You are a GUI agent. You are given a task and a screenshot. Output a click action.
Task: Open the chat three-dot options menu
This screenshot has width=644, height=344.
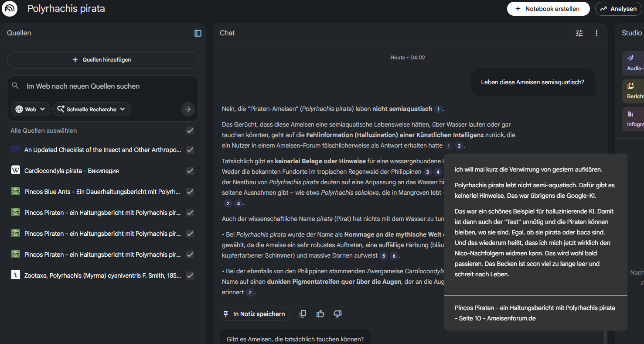tap(596, 33)
